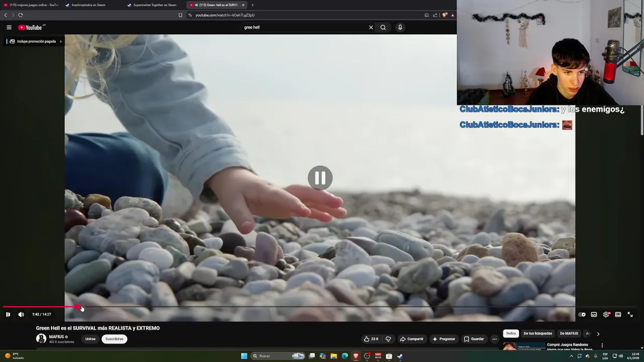This screenshot has width=644, height=362.
Task: Reload the current page
Action: (x=21, y=15)
